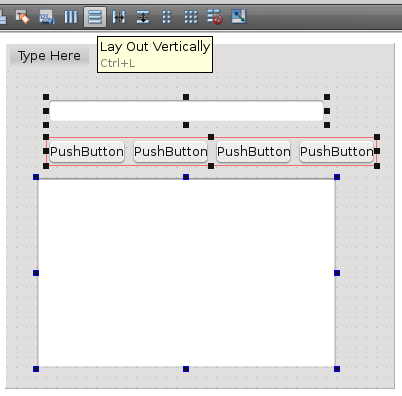Select Lay Out Horizontally in Splitter icon

pos(119,17)
